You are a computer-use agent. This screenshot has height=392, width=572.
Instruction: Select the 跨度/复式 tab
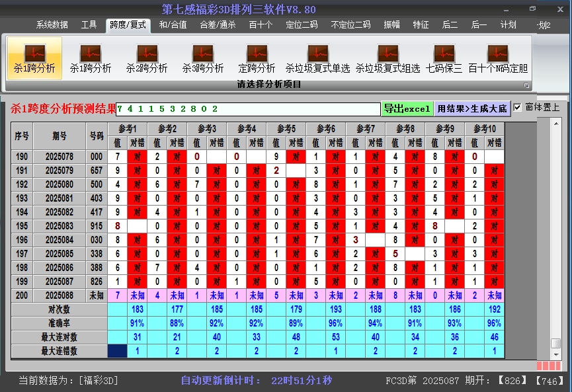128,25
